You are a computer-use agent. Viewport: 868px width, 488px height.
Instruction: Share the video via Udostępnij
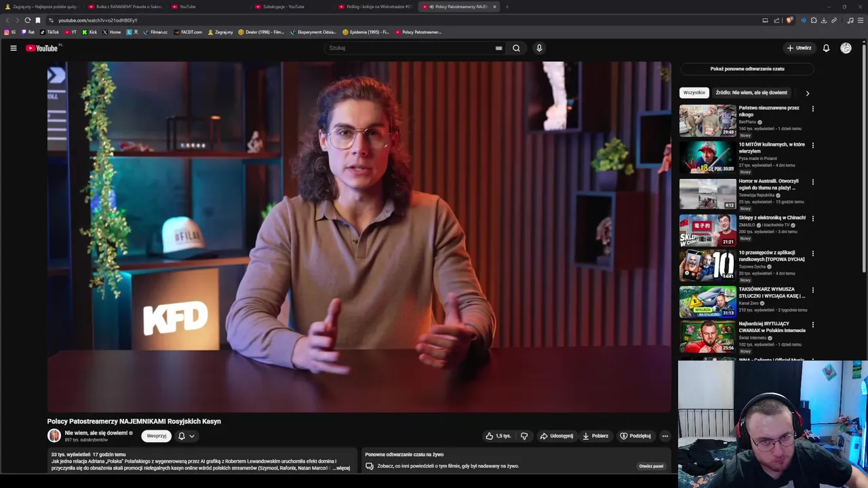coord(557,436)
